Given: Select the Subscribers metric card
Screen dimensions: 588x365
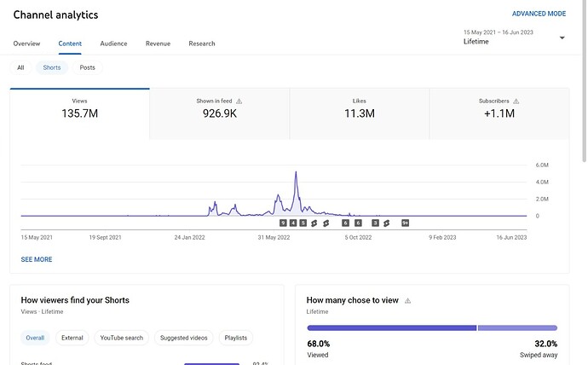Looking at the screenshot, I should [x=499, y=113].
